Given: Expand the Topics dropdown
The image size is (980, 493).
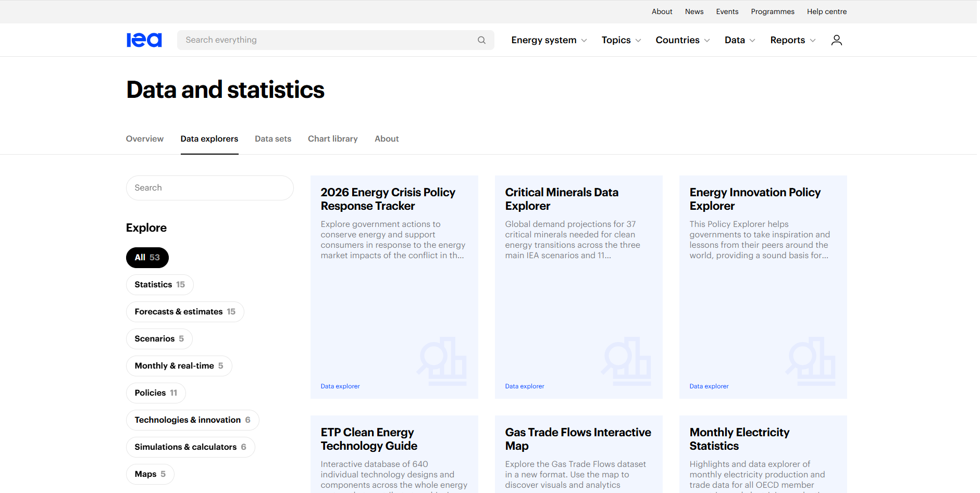Looking at the screenshot, I should coord(621,40).
